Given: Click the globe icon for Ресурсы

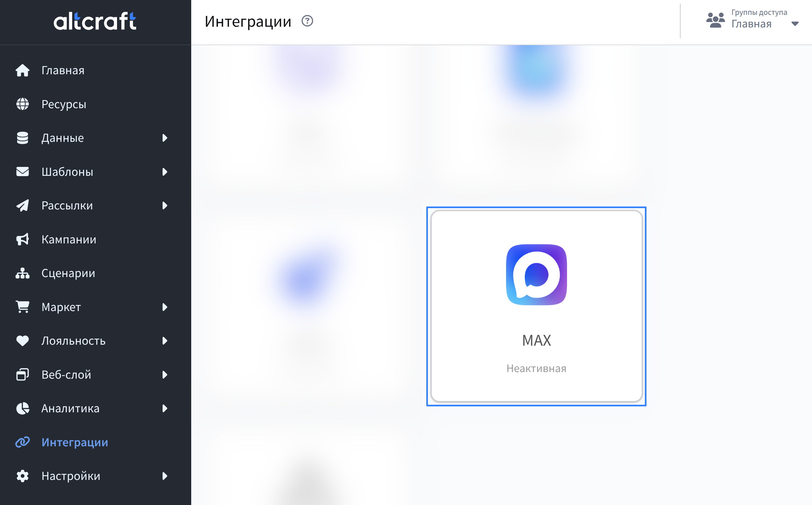Looking at the screenshot, I should 22,104.
